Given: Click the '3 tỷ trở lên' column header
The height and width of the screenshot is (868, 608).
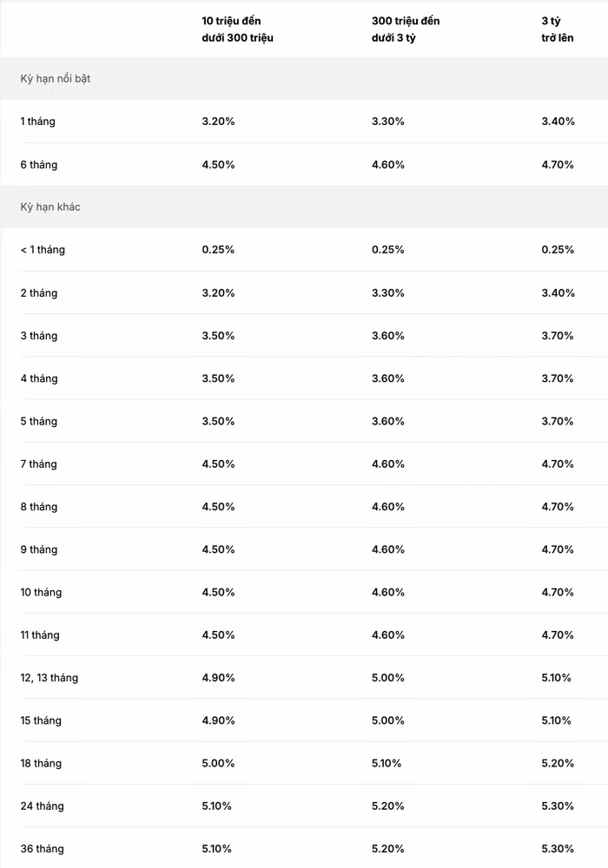Looking at the screenshot, I should point(557,30).
